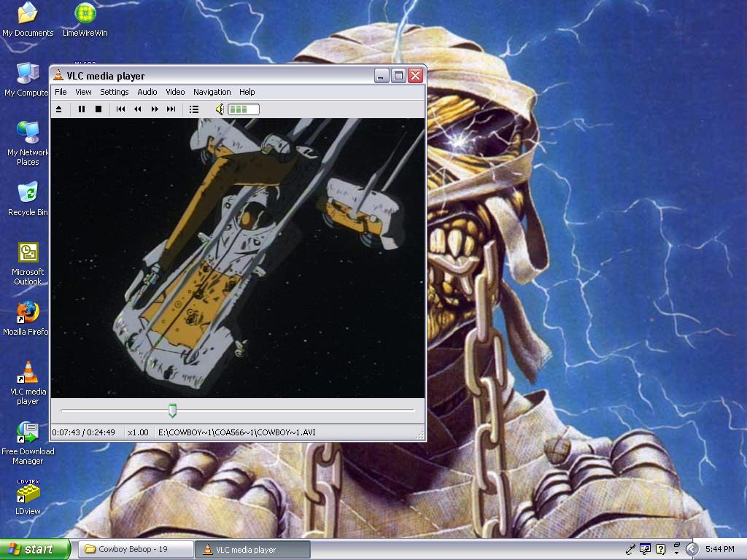Open the Windows Start menu
This screenshot has width=747, height=560.
34,549
